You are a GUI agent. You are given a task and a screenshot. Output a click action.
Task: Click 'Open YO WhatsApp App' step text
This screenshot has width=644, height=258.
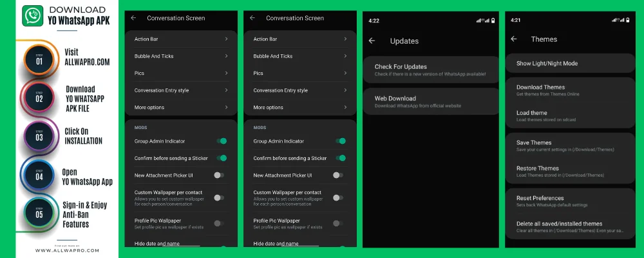click(x=87, y=177)
